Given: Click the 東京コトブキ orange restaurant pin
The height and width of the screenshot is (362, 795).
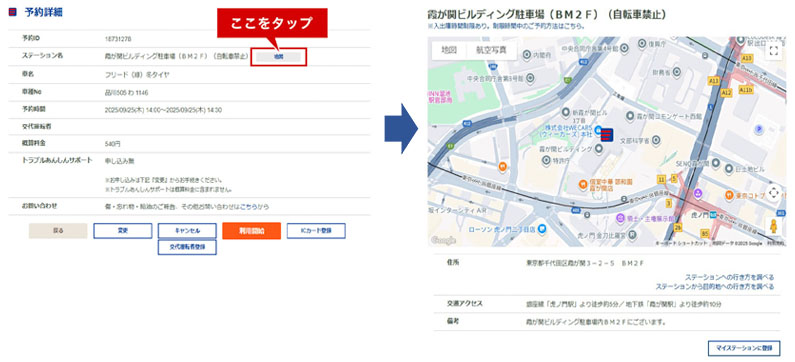Looking at the screenshot, I should [729, 194].
